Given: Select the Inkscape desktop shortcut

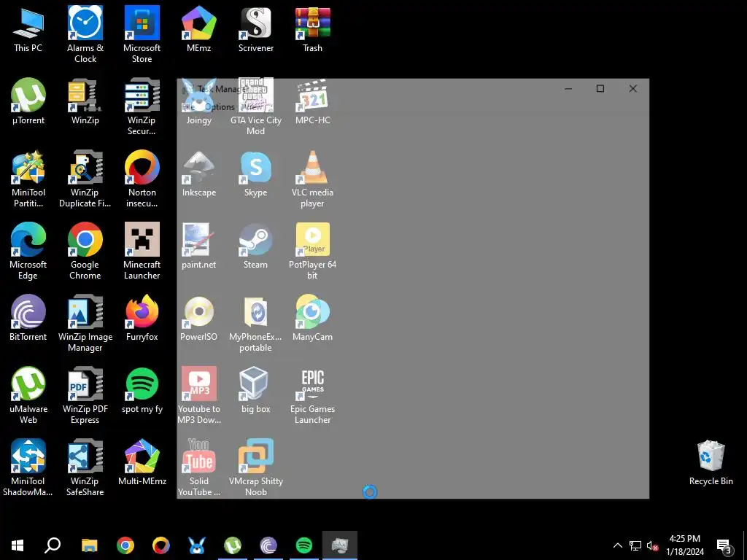Looking at the screenshot, I should (x=198, y=174).
